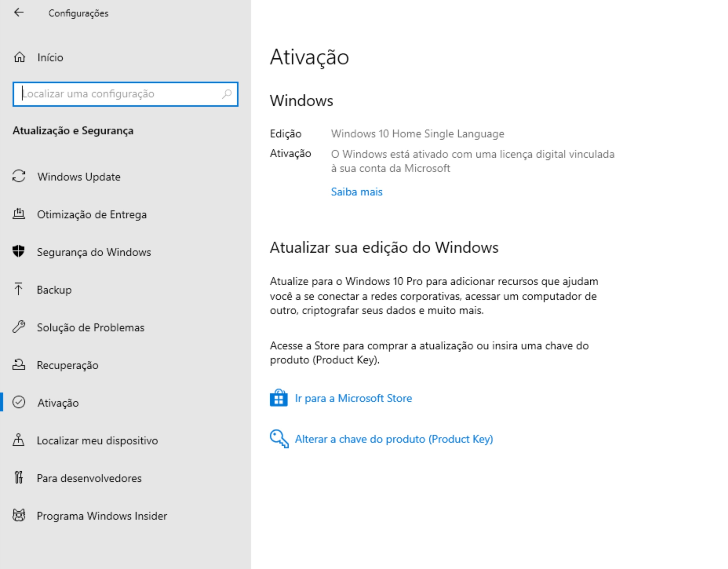Click Atualizar sua edição do Windows heading

point(384,248)
